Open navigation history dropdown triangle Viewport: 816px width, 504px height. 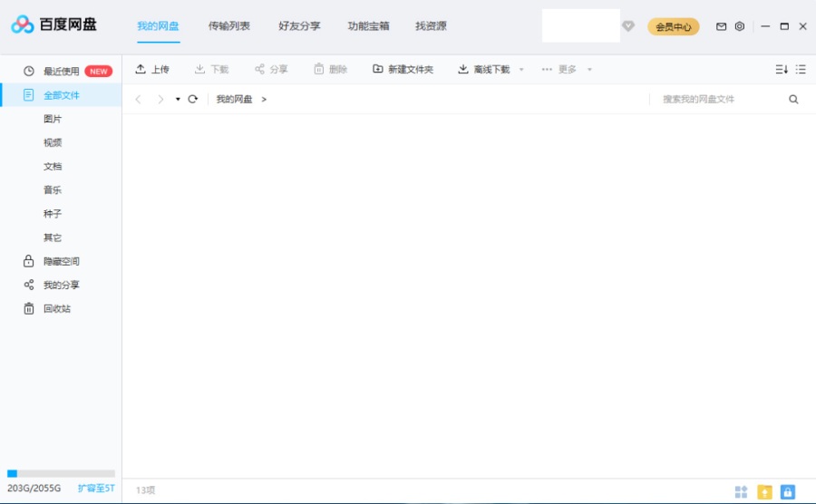pyautogui.click(x=178, y=100)
